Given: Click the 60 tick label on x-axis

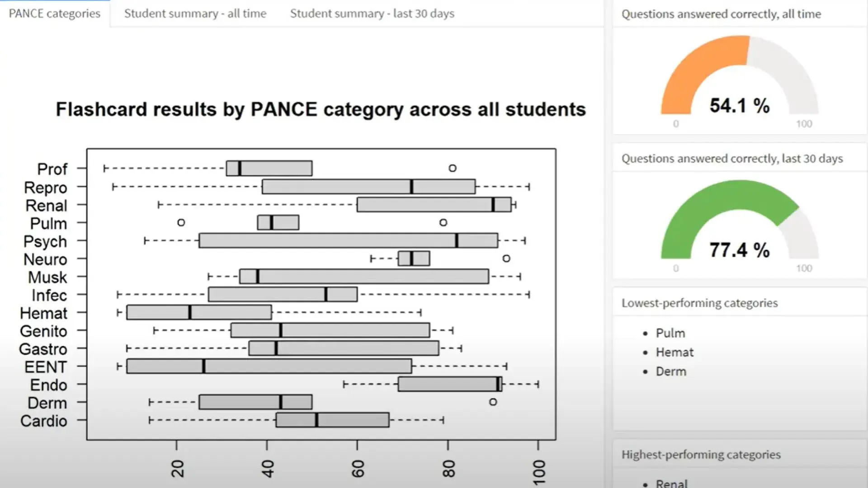Looking at the screenshot, I should click(358, 468).
